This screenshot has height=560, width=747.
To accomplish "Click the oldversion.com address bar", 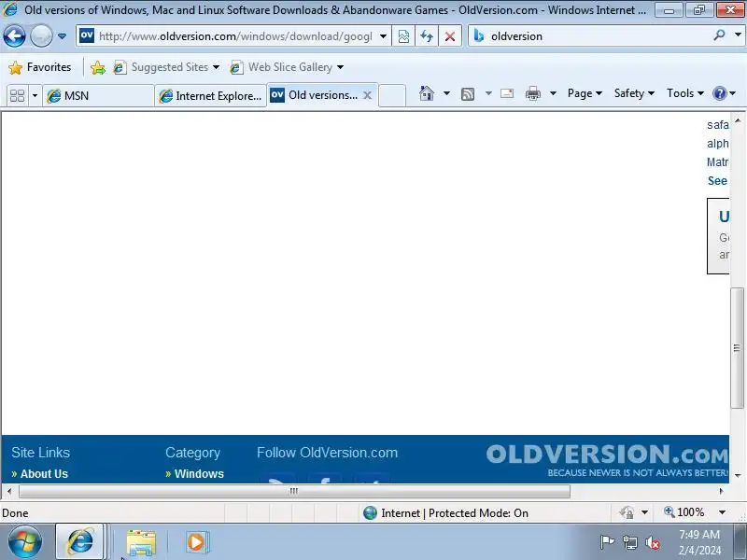I will click(x=233, y=36).
